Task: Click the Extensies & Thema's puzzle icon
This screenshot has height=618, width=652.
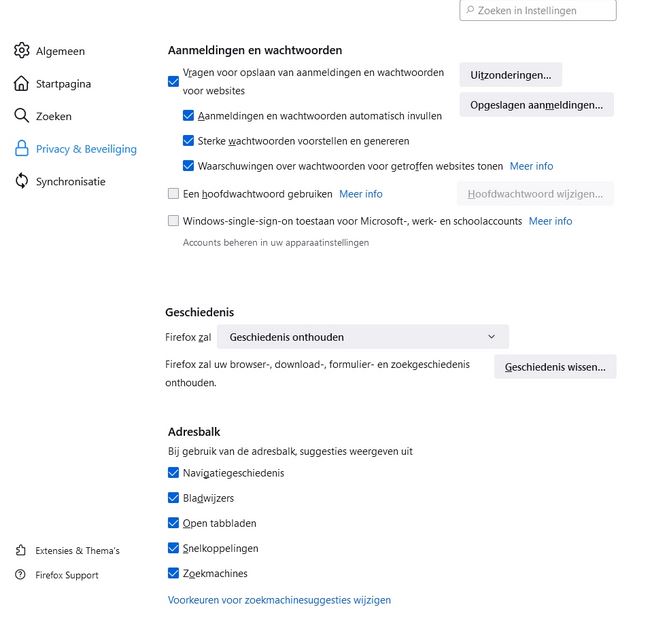Action: 21,550
